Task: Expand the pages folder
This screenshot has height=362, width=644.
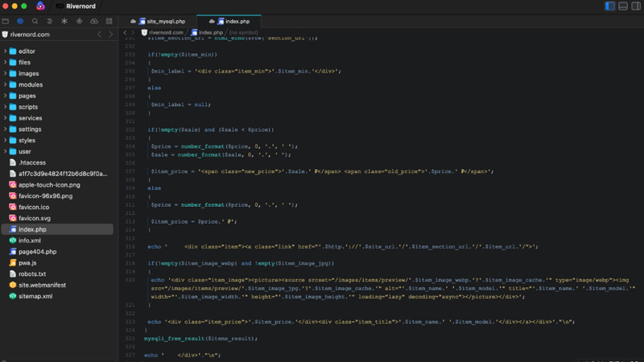Action: (x=5, y=96)
